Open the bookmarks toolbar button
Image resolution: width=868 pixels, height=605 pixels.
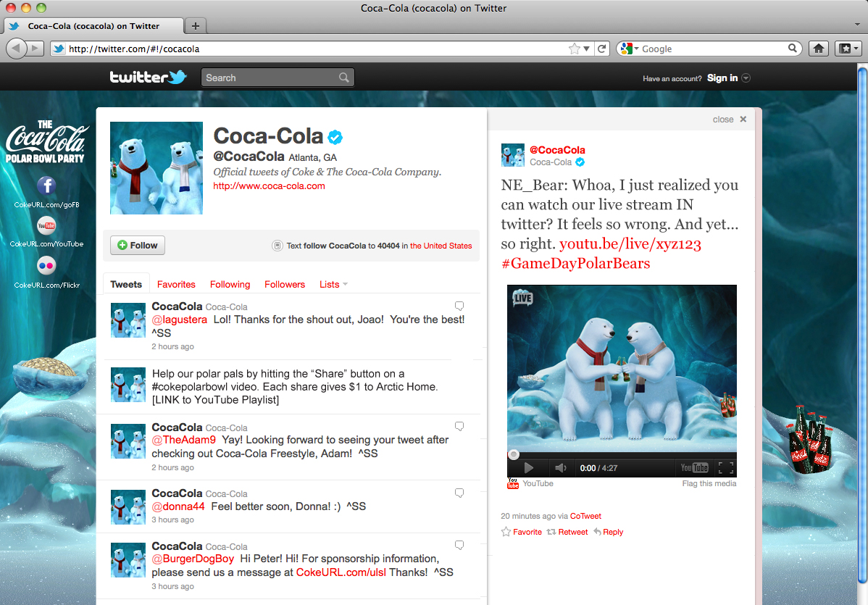tap(848, 49)
